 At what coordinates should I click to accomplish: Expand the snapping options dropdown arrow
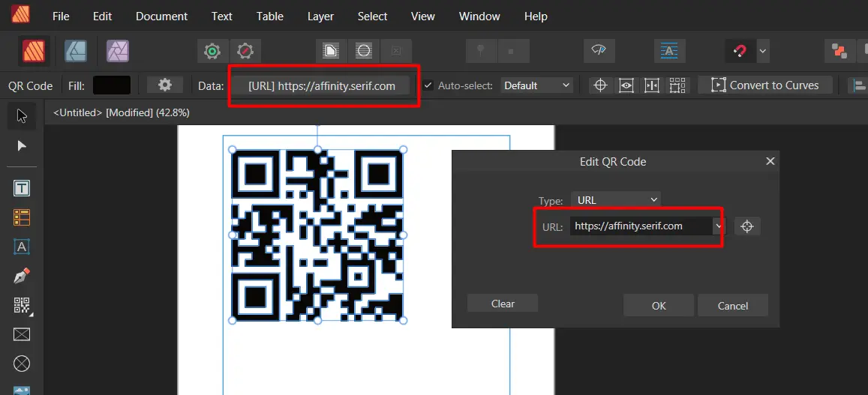coord(763,51)
